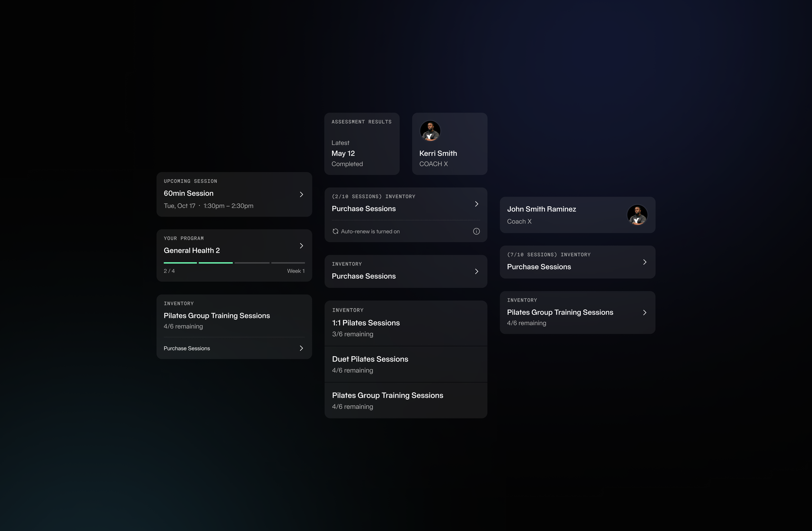Click chevron on right Pilates Group Training card

tap(644, 312)
